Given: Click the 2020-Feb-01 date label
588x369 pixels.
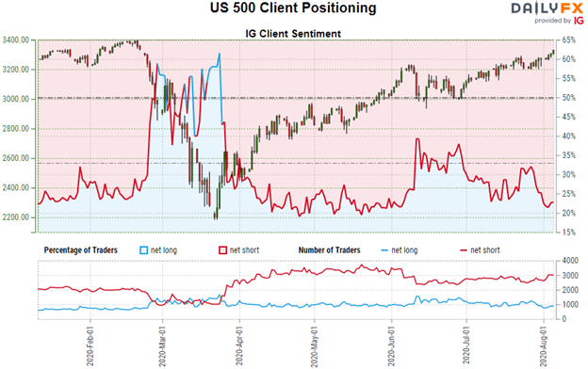Looking at the screenshot, I should point(90,345).
